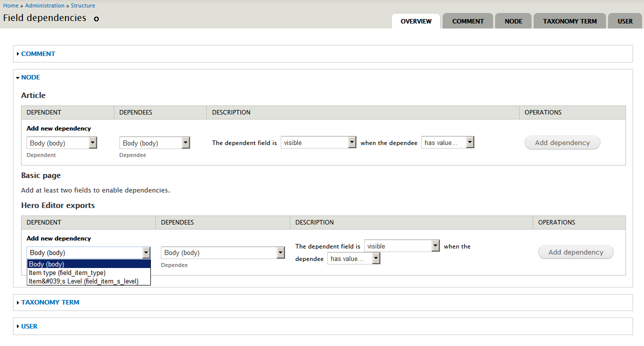Collapse the NODE fieldset
Viewport: 644px width, 346px height.
tap(30, 77)
